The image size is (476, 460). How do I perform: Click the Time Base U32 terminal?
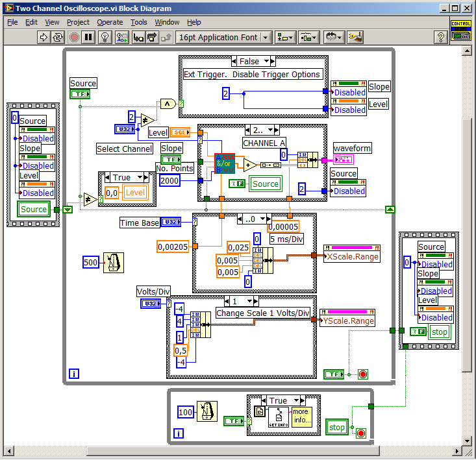click(171, 222)
